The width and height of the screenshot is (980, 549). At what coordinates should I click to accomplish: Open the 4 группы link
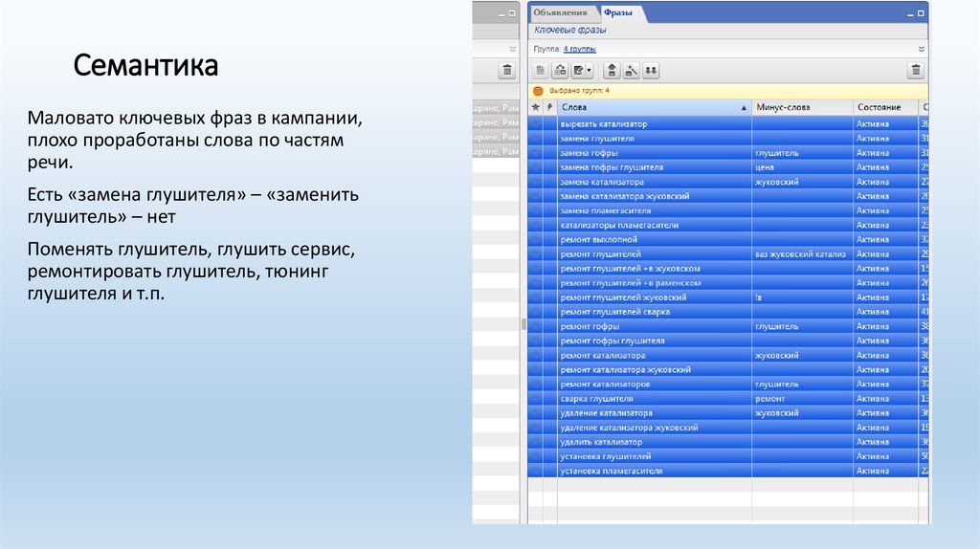tap(579, 49)
